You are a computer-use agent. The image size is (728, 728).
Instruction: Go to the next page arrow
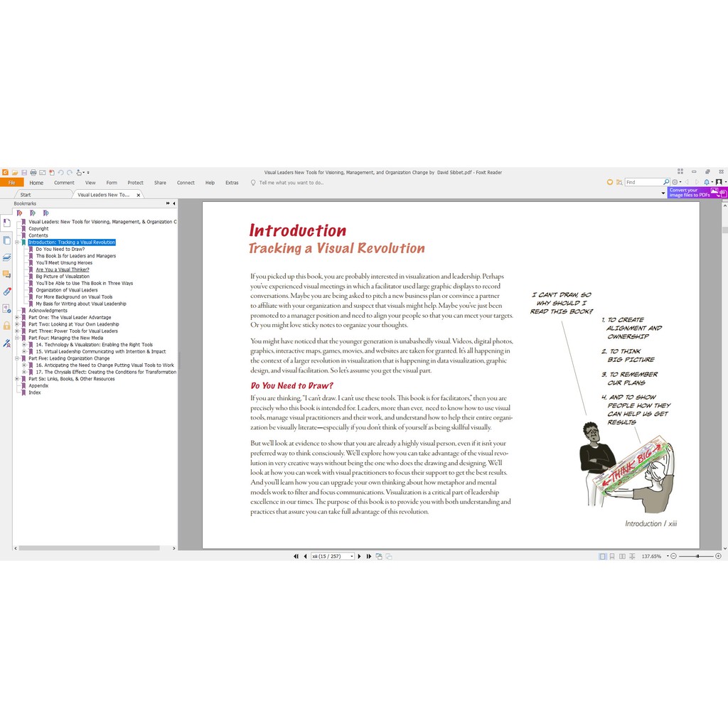359,556
